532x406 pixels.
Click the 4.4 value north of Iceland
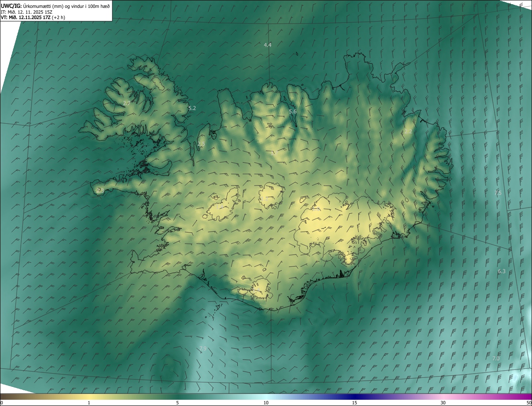(268, 45)
